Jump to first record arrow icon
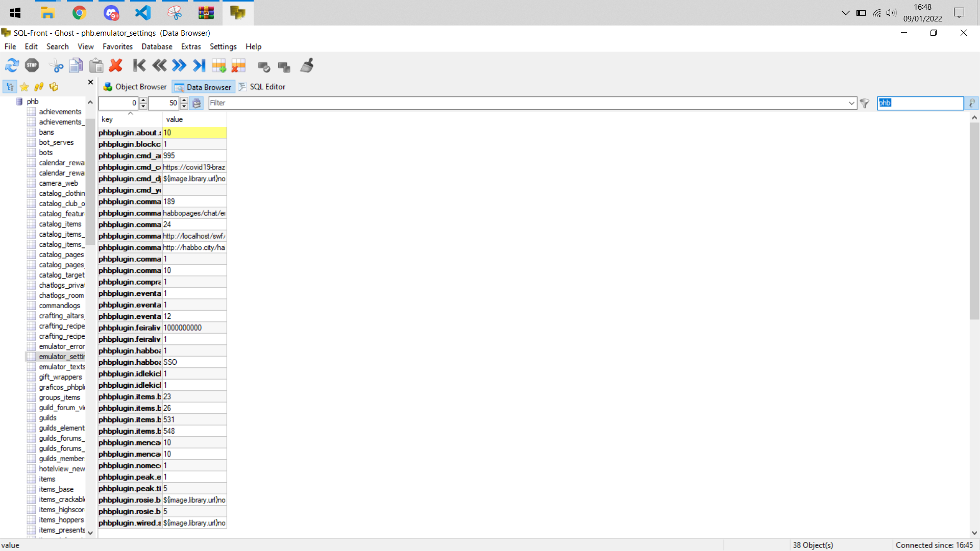The height and width of the screenshot is (551, 980). [139, 65]
